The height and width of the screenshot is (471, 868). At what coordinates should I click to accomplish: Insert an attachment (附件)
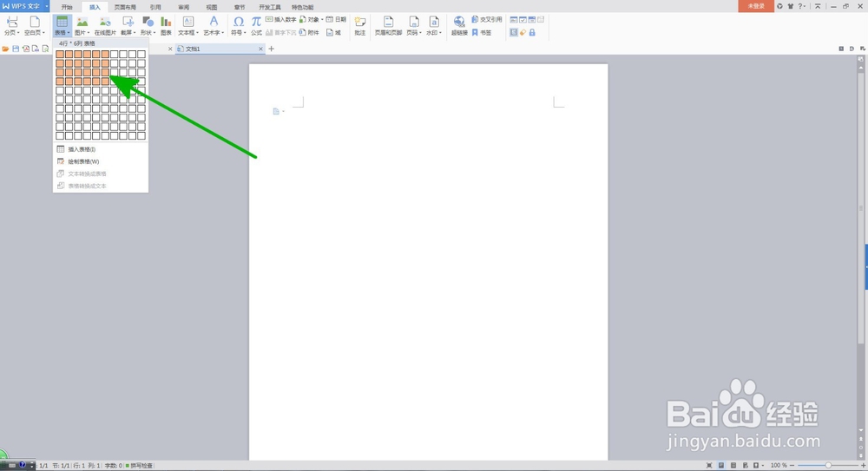[309, 33]
